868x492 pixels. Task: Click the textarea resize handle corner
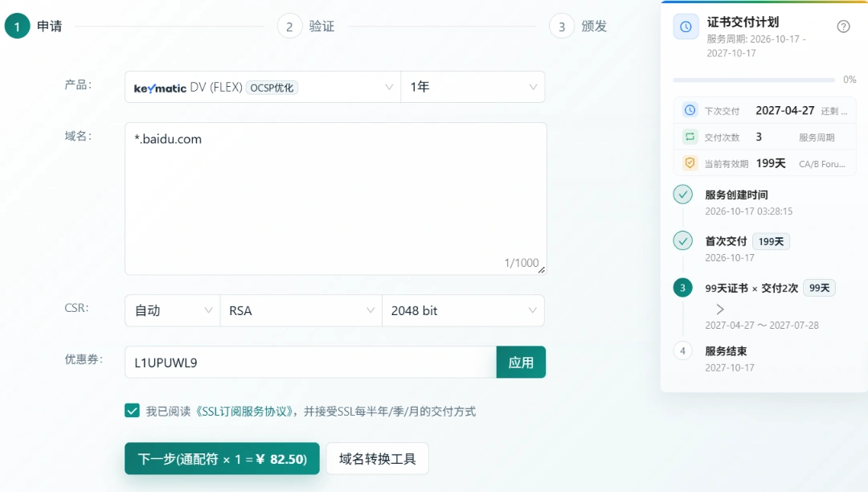[x=542, y=269]
